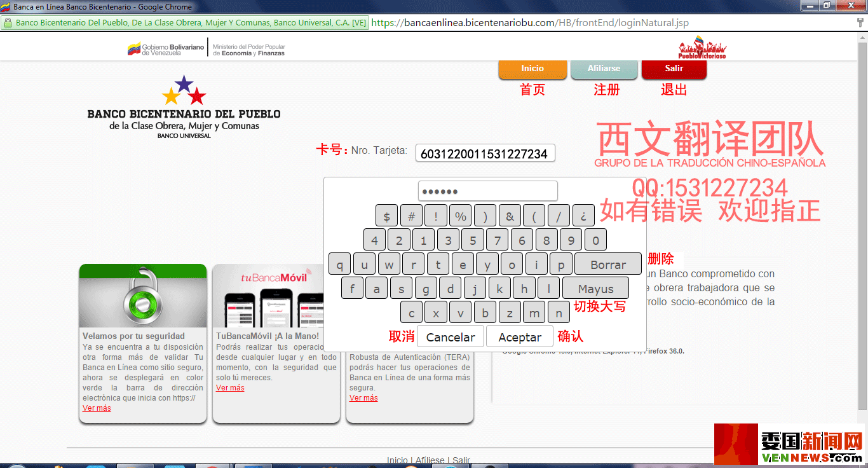Screen dimensions: 868x468
Task: Click letter k on virtual keyboard
Action: [x=499, y=288]
